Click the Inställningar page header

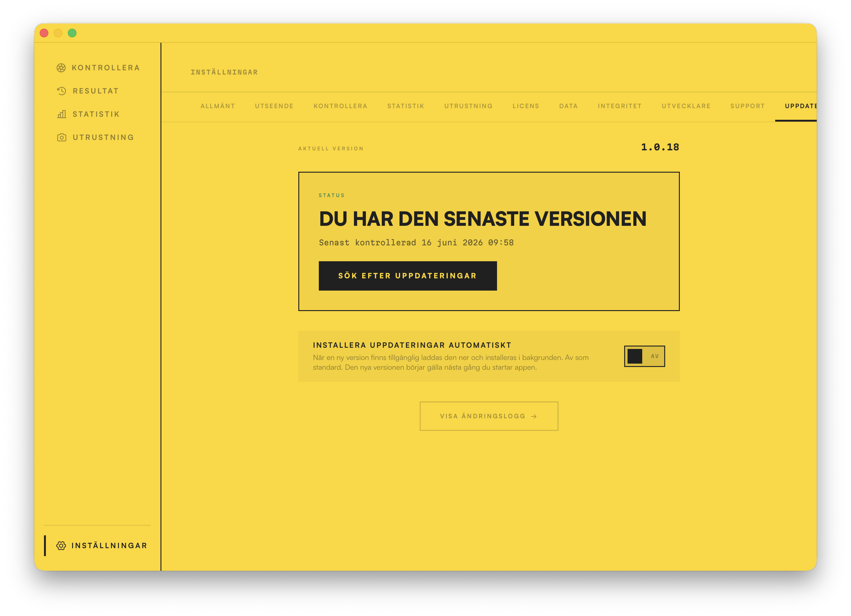pos(224,72)
